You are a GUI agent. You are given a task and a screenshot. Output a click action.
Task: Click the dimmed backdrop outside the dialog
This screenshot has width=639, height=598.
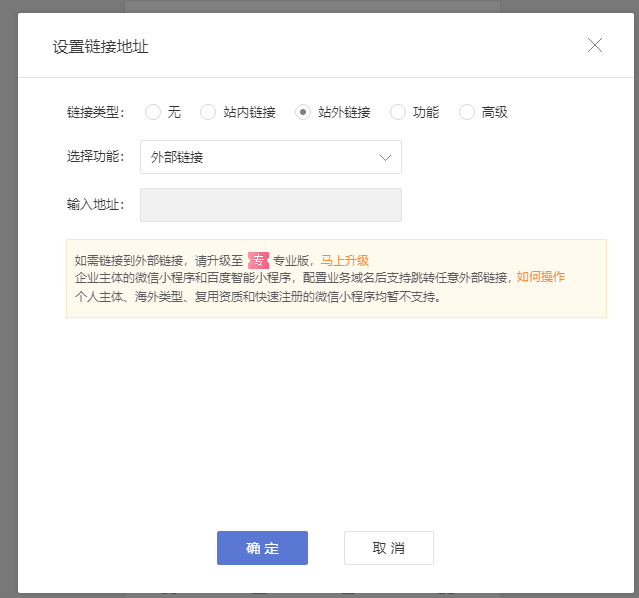(8, 285)
